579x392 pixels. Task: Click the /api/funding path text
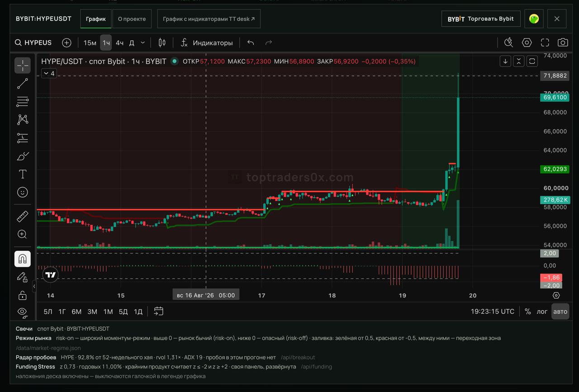tap(316, 367)
